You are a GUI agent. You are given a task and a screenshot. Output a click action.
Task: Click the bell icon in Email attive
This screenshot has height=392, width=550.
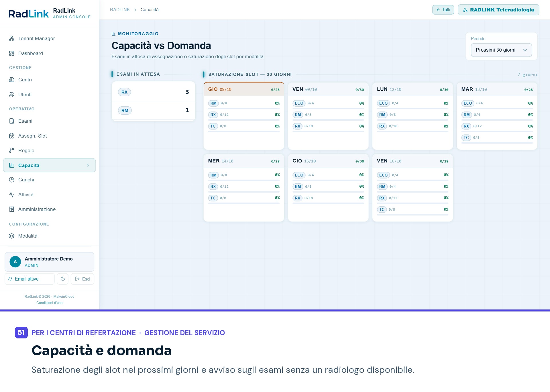coord(10,279)
